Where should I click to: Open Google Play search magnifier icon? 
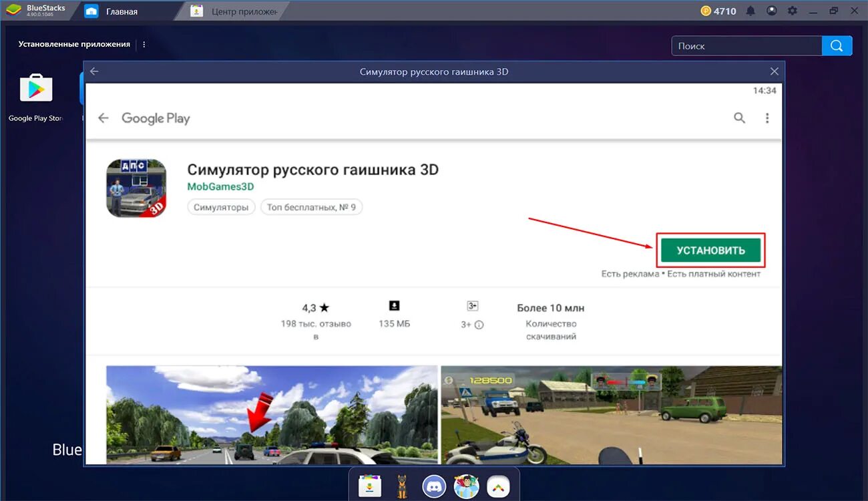739,118
